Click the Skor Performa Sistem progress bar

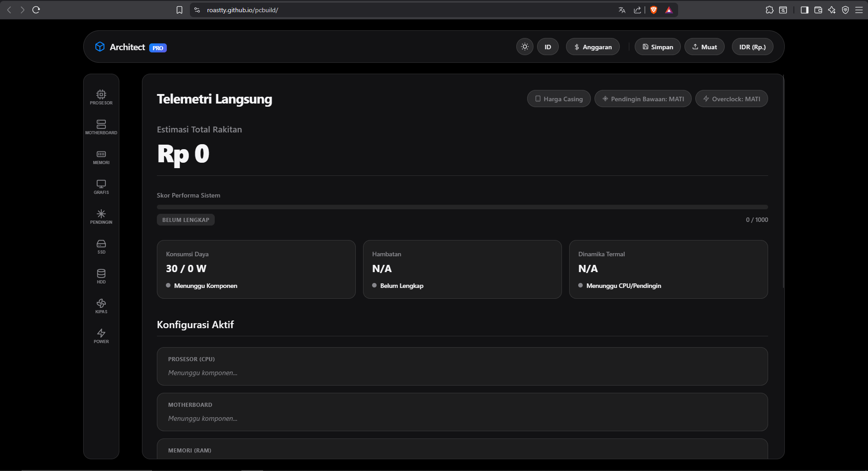click(462, 207)
